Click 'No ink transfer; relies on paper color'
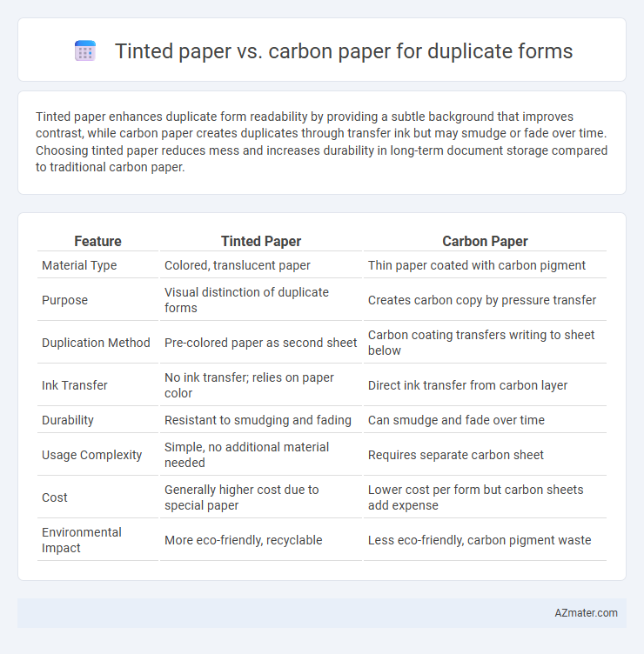 tap(249, 385)
